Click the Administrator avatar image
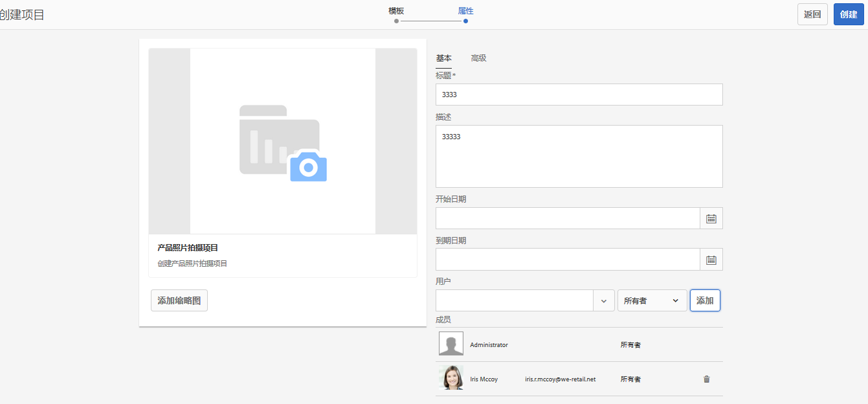The image size is (868, 404). [x=451, y=344]
